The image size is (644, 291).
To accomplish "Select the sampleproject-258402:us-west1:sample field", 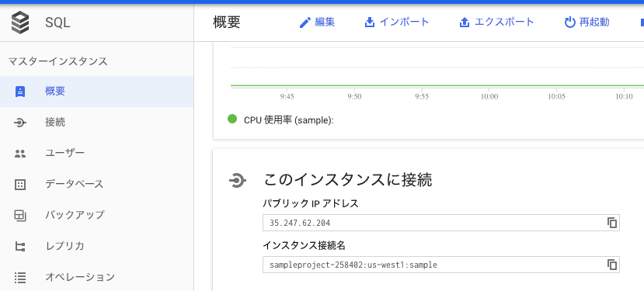I will click(441, 265).
